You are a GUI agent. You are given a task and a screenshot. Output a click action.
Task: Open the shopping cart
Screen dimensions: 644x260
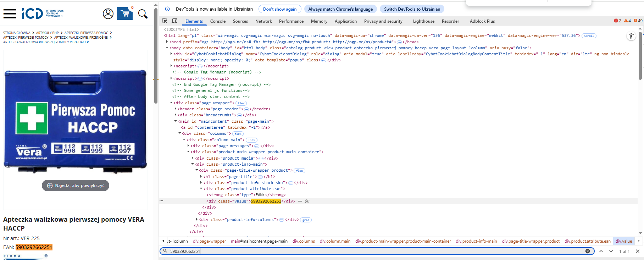pyautogui.click(x=124, y=13)
